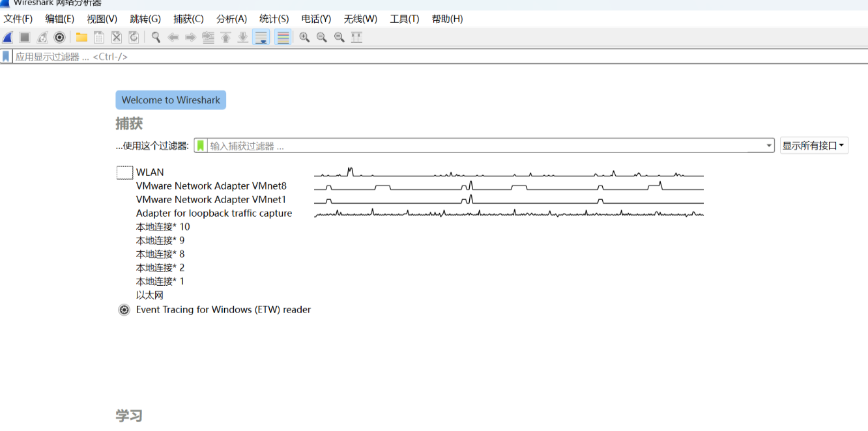
Task: Select the 本地连接* 2 interface
Action: pos(160,268)
